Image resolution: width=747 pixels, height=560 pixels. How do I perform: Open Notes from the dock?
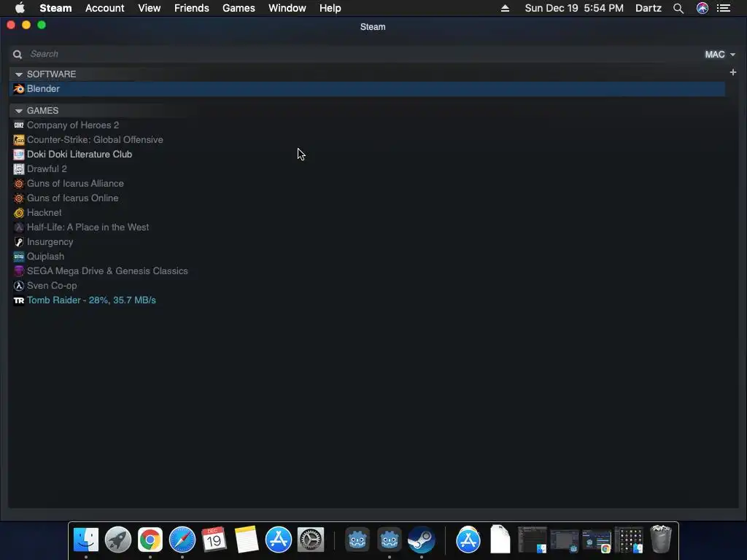click(247, 540)
